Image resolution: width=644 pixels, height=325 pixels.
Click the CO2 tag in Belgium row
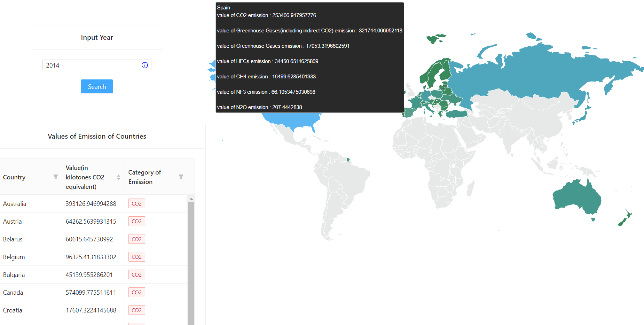pyautogui.click(x=137, y=257)
